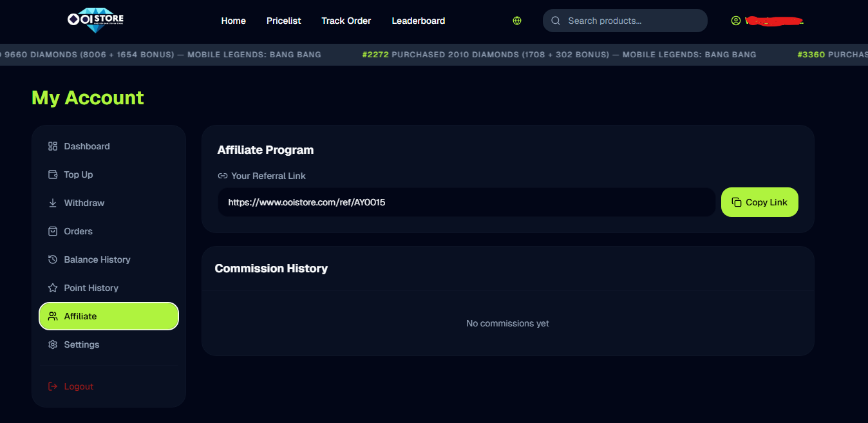Click the Withdraw download-arrow icon
This screenshot has width=868, height=423.
tap(53, 203)
